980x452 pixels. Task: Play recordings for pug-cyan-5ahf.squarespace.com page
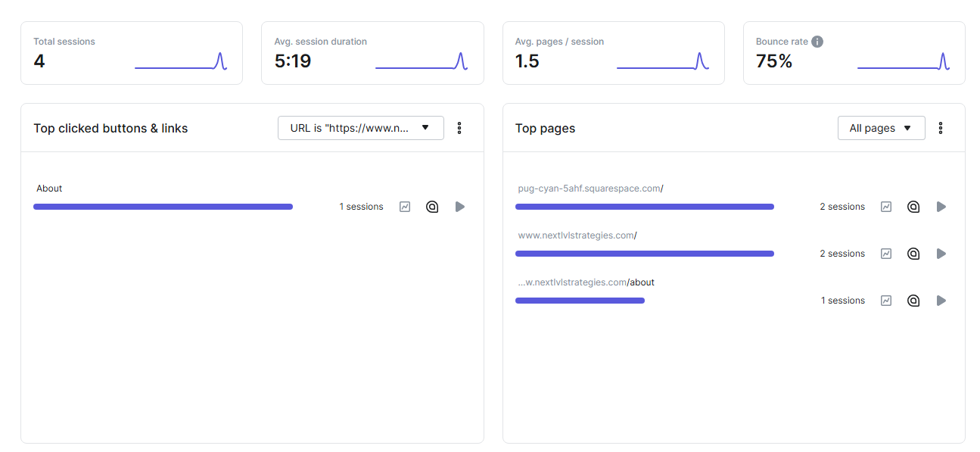pyautogui.click(x=941, y=207)
